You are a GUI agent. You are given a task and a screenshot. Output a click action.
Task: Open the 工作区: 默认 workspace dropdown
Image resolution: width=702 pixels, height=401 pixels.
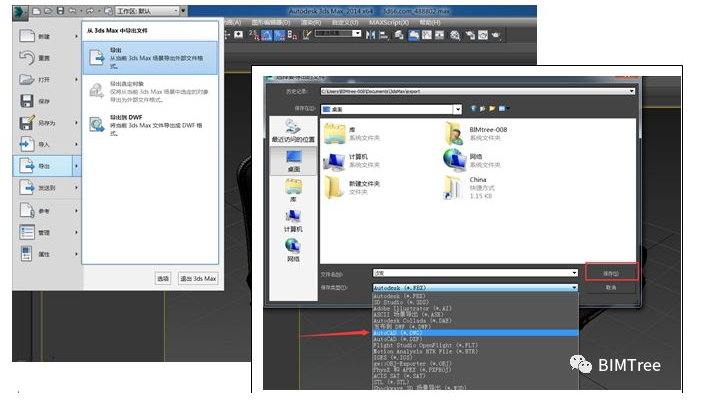(x=148, y=11)
